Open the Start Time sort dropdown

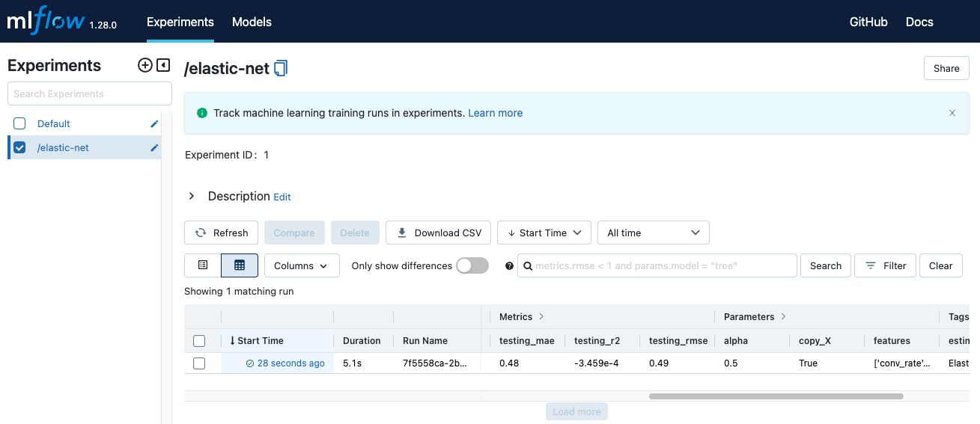click(x=544, y=233)
